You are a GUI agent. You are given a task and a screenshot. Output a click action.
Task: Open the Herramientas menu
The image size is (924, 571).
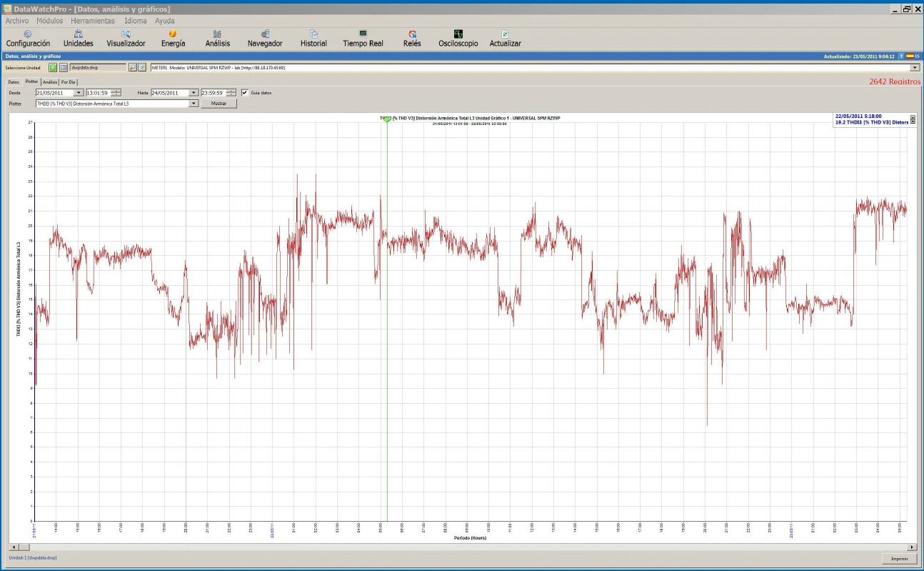pyautogui.click(x=93, y=21)
